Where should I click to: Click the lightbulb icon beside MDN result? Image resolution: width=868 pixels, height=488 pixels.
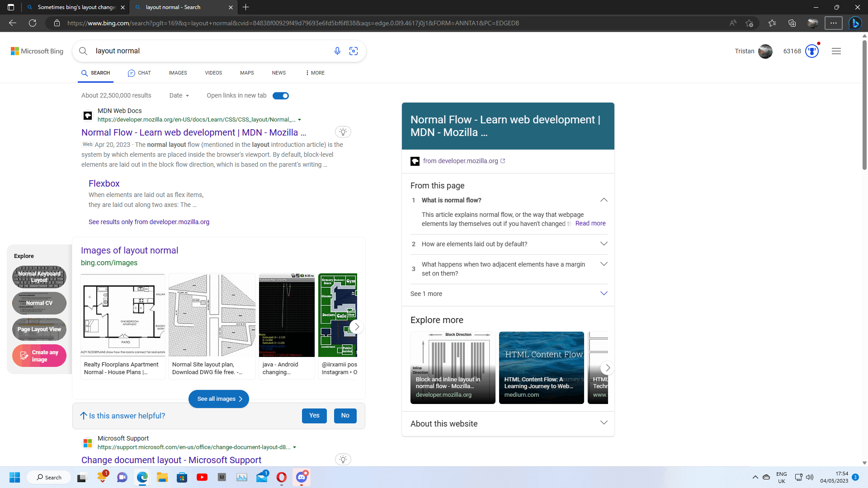[343, 132]
